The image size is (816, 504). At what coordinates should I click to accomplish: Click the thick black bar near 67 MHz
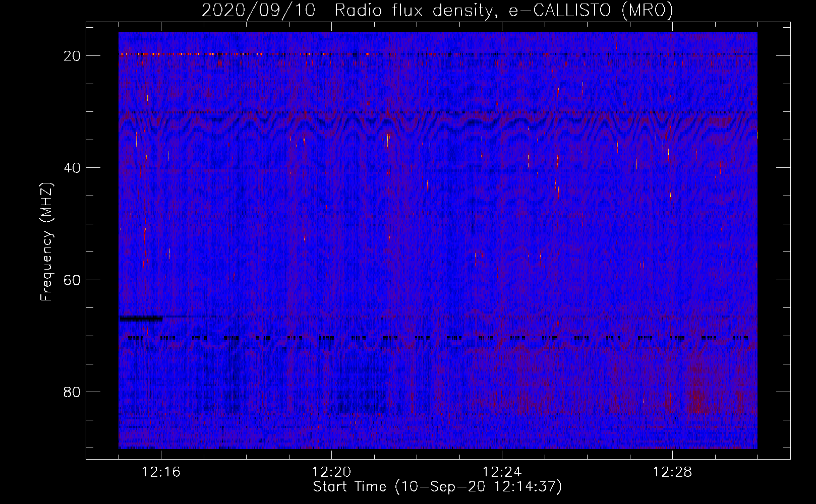coord(141,319)
